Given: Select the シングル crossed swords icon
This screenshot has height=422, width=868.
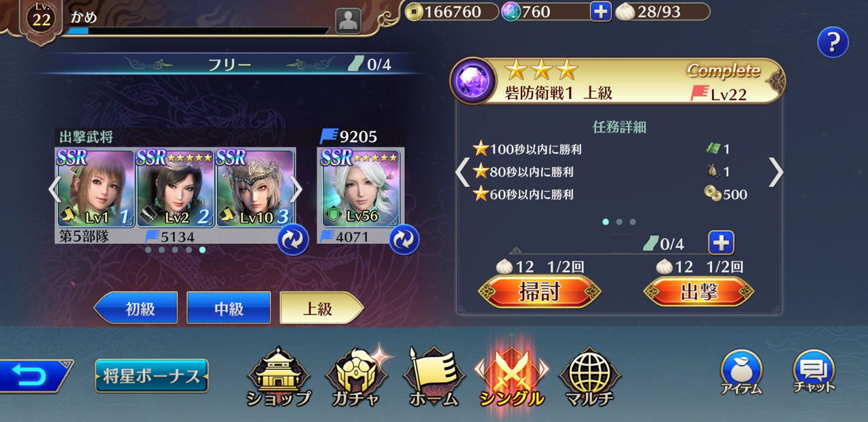Looking at the screenshot, I should [x=512, y=377].
